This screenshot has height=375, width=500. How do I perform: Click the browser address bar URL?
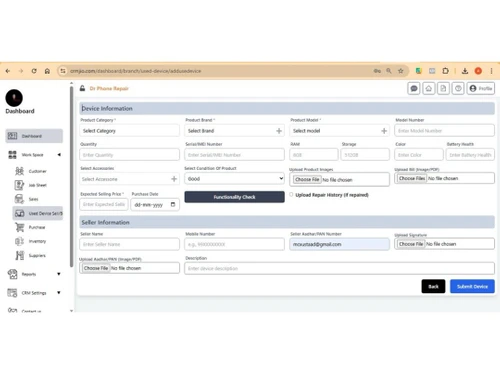135,71
